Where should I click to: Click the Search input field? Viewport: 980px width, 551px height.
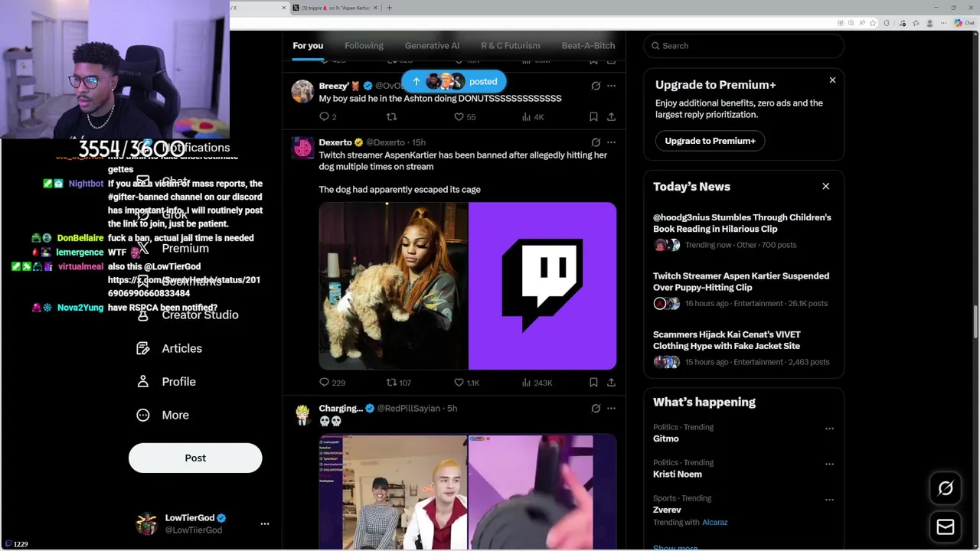coord(743,46)
